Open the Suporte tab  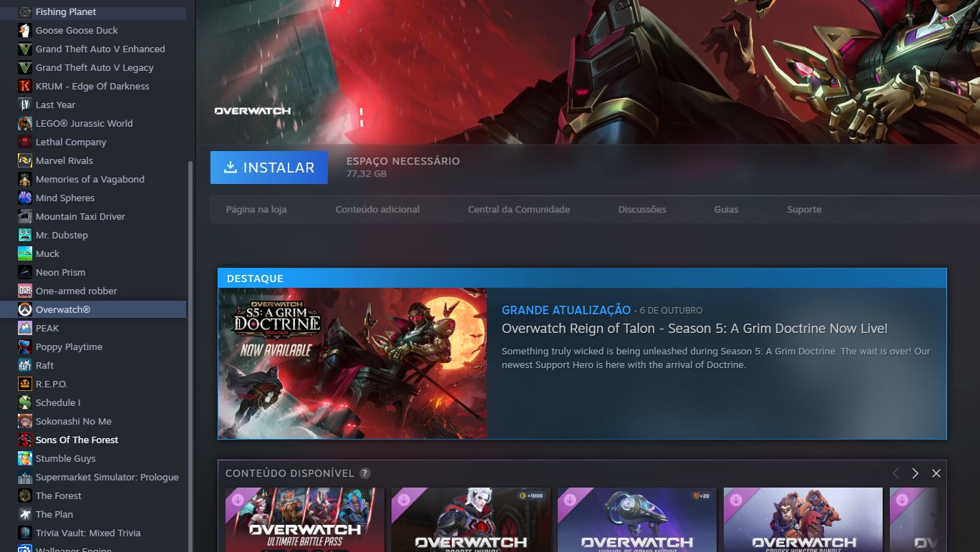pos(804,209)
